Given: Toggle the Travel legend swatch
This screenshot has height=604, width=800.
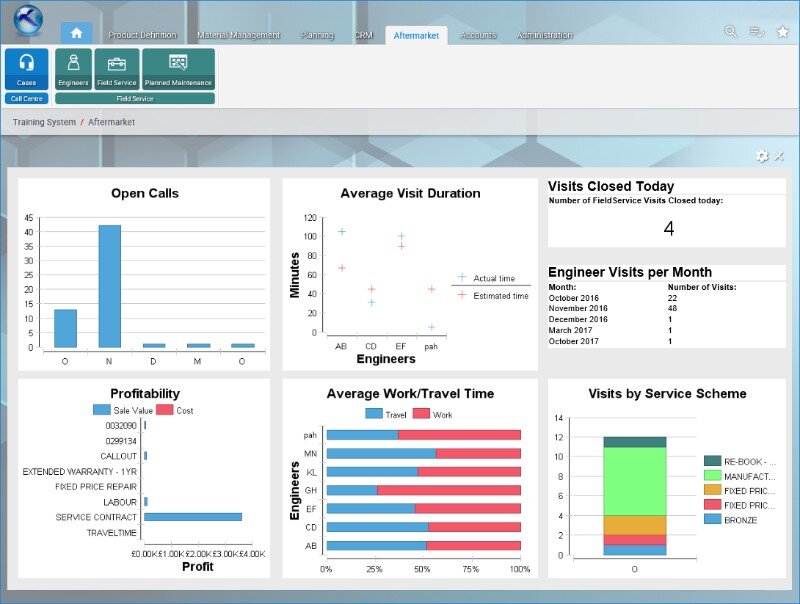Looking at the screenshot, I should coord(373,413).
